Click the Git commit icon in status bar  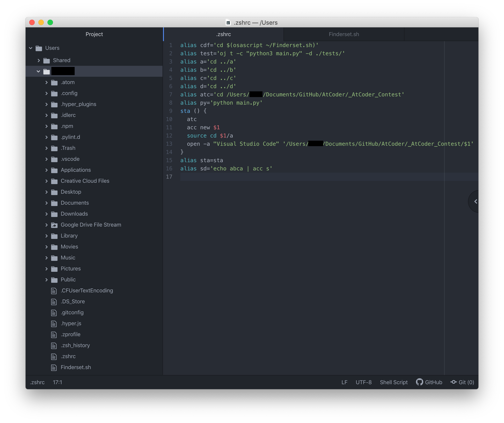point(453,382)
